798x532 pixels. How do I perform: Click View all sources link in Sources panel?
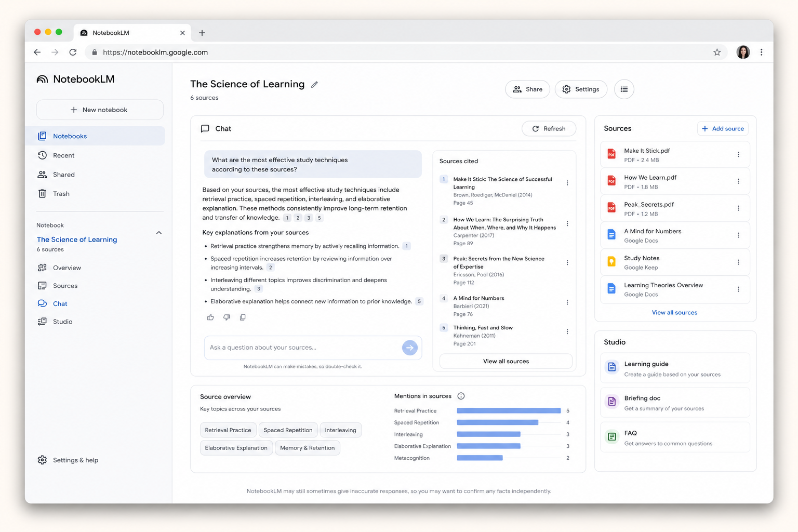pos(674,313)
